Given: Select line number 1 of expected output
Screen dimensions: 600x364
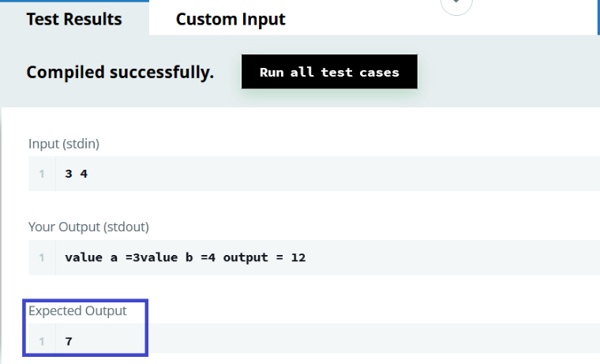Looking at the screenshot, I should click(x=42, y=341).
